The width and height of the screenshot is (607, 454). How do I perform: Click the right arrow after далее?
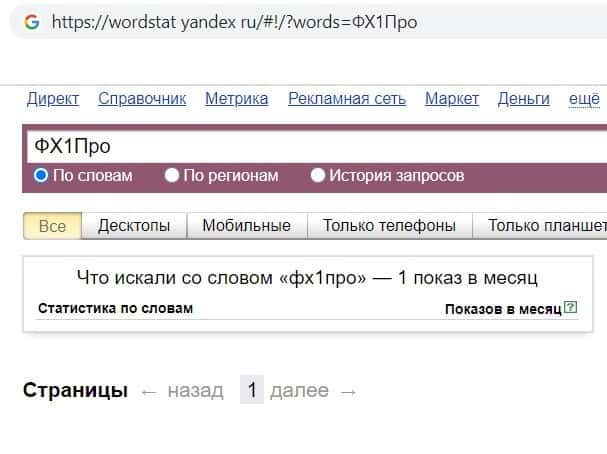[348, 391]
